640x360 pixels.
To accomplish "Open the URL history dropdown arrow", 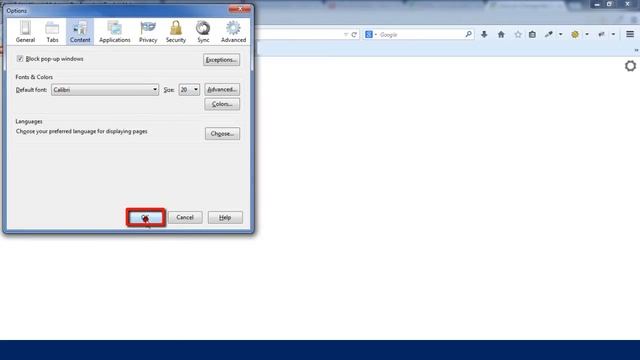I will point(345,35).
